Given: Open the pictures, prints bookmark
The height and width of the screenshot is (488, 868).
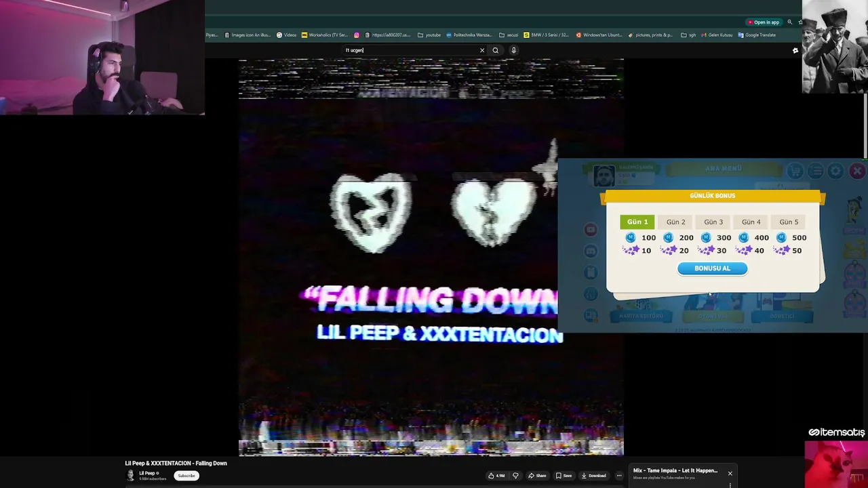Looking at the screenshot, I should (x=650, y=35).
